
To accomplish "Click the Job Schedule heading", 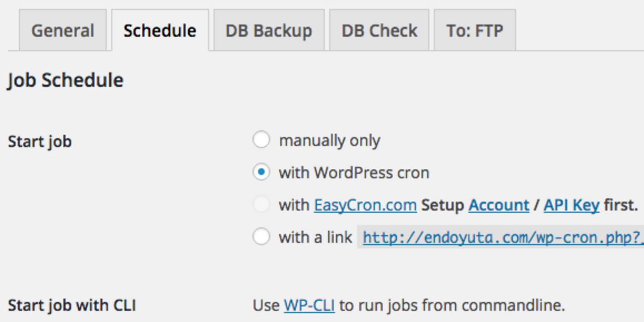I will 65,80.
